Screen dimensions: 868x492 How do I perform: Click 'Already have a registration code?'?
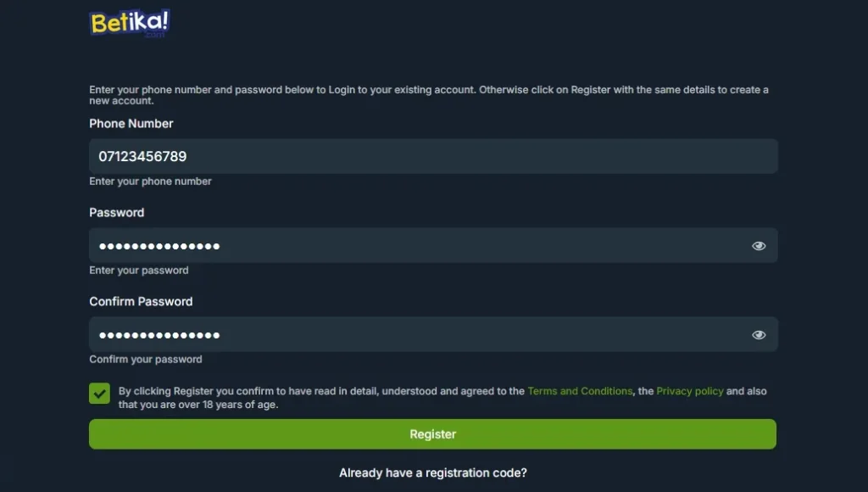click(433, 472)
